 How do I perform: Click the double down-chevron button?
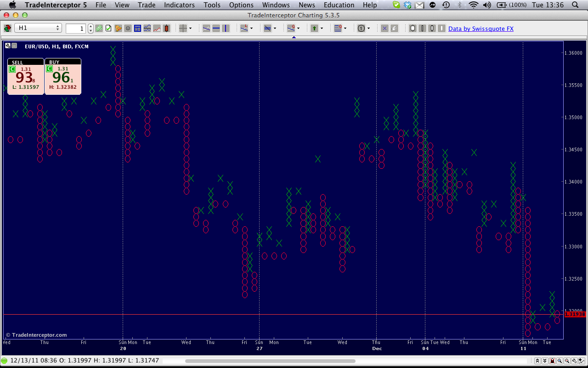click(x=545, y=361)
